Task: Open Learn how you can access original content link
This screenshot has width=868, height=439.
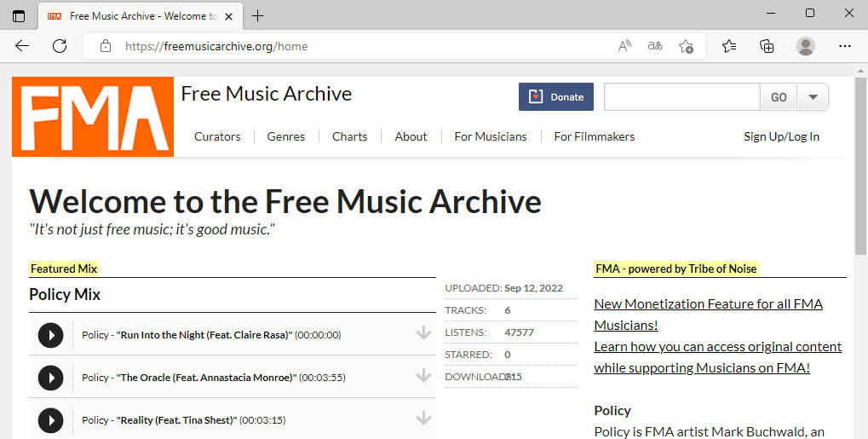Action: (x=717, y=357)
